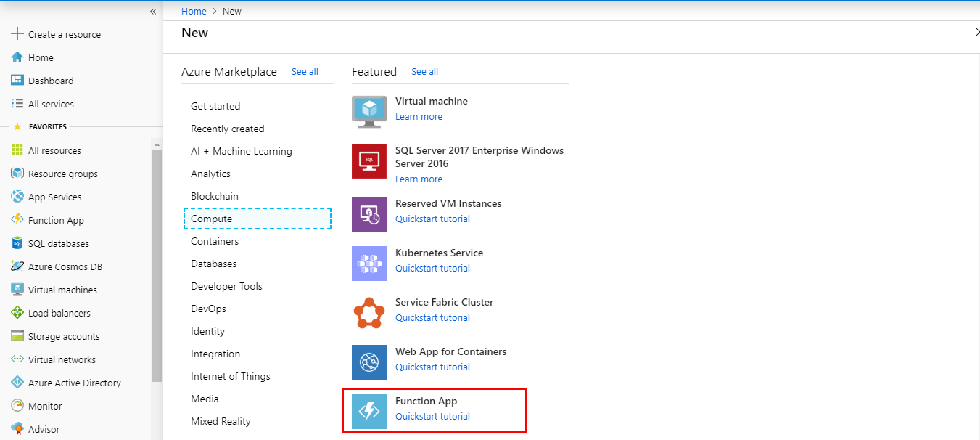Expand the panel using the right chevron
Viewport: 980px width, 440px height.
click(976, 32)
